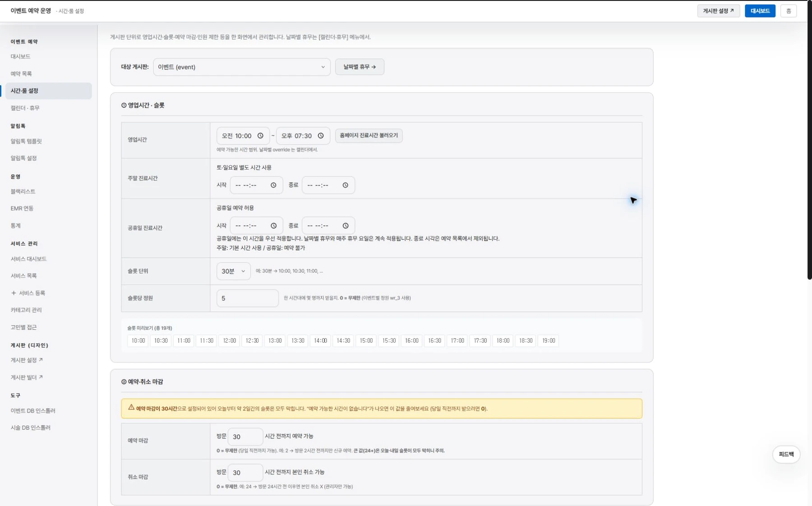Open 서비스 목록 sidebar item
Screen dimensions: 812x506
point(23,276)
